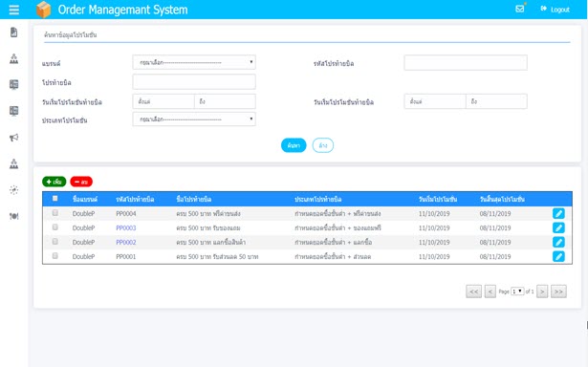Click the 11/10/2019 start date in row PP0004
Screen dimensions: 588x367
[x=434, y=214]
